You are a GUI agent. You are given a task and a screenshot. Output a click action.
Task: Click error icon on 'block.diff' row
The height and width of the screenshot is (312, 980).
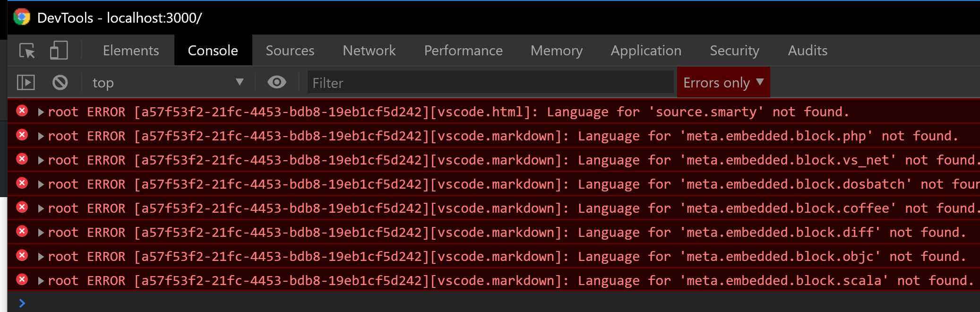tap(22, 232)
